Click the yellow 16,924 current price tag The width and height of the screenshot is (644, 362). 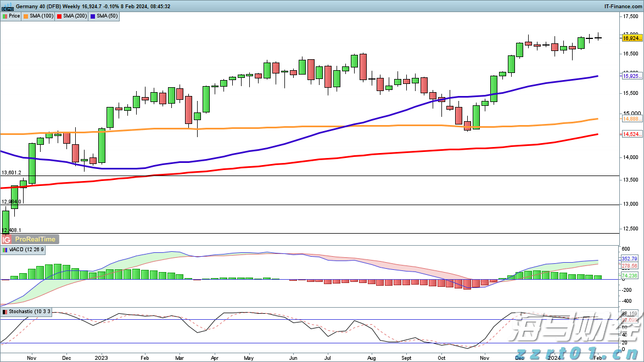click(631, 38)
